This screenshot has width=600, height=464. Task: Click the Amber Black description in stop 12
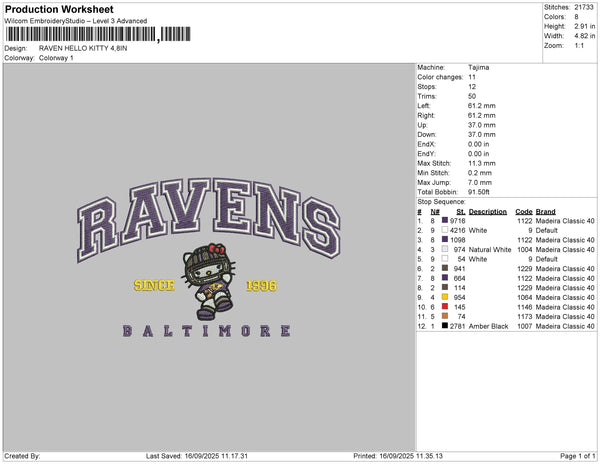point(488,326)
